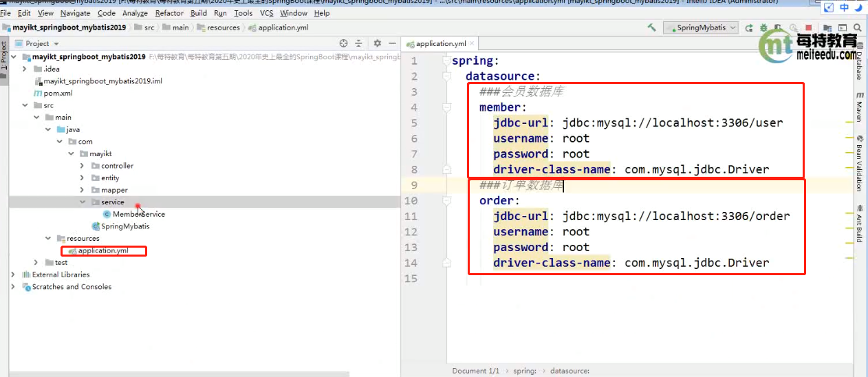Expand the test folder
The image size is (868, 377).
click(37, 263)
